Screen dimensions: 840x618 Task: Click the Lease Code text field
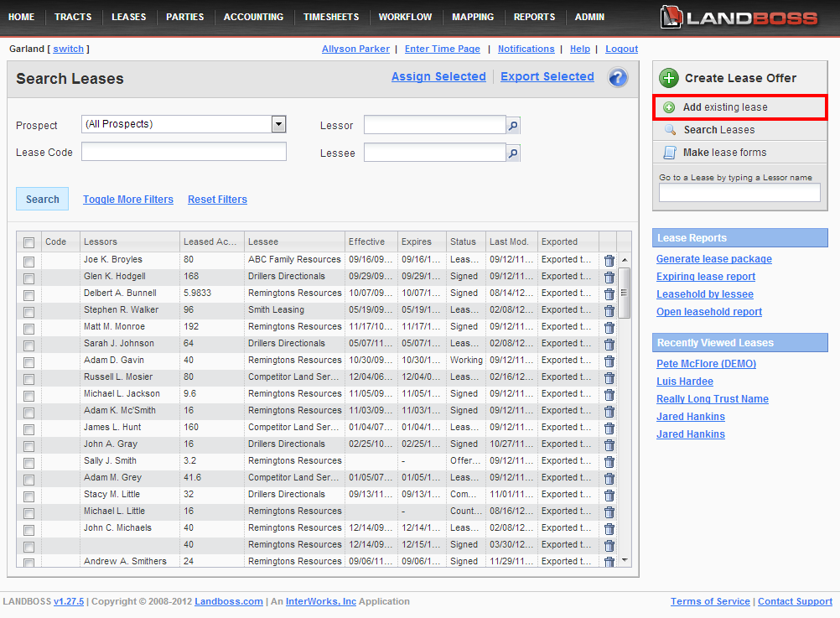[184, 152]
